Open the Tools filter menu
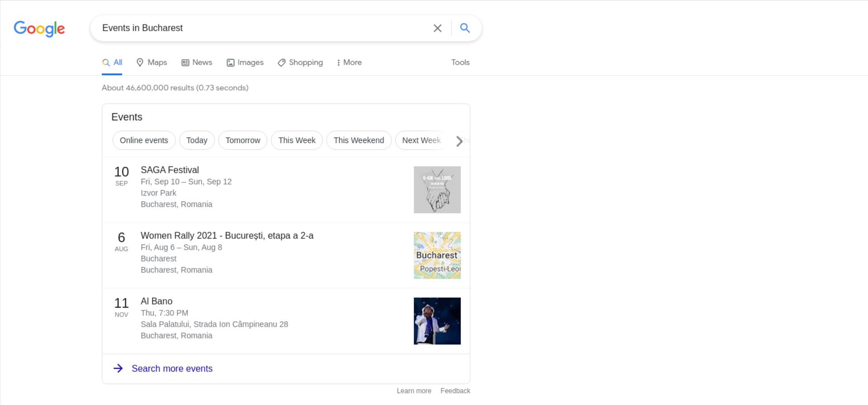The image size is (868, 405). (460, 62)
